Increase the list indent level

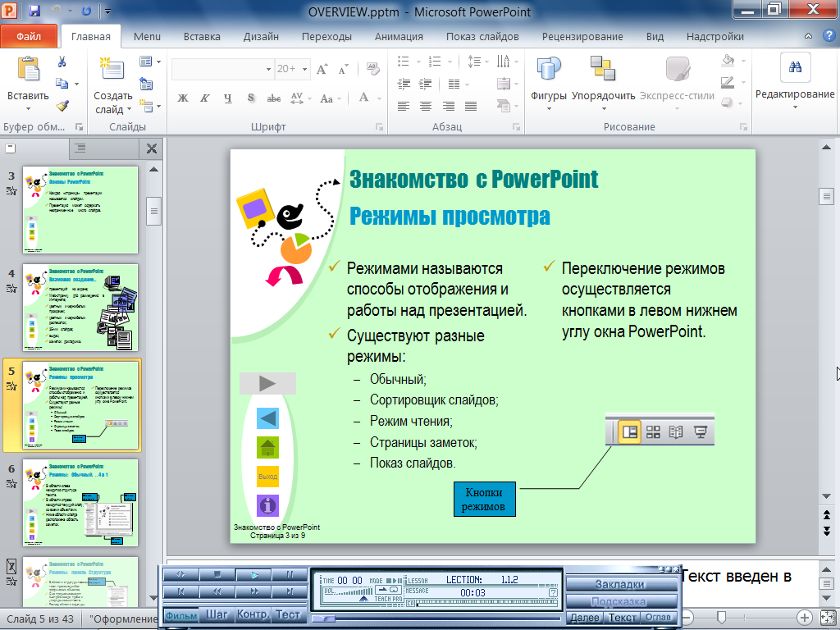[426, 84]
